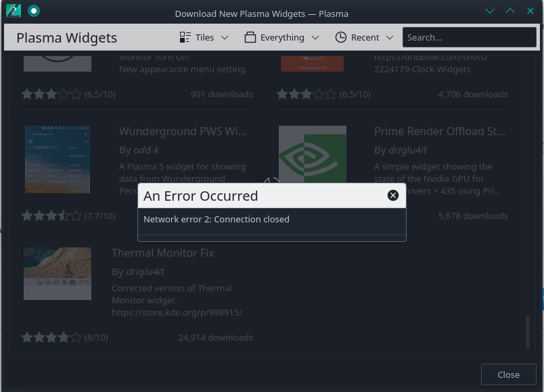544x392 pixels.
Task: Click the orange clock widget thumbnail
Action: pos(312,64)
